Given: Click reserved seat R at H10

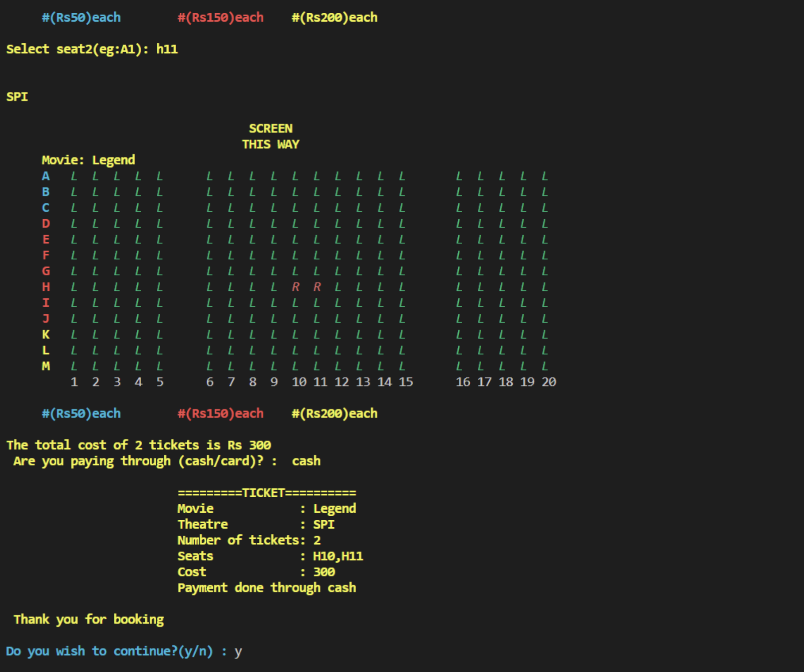Looking at the screenshot, I should coord(296,287).
